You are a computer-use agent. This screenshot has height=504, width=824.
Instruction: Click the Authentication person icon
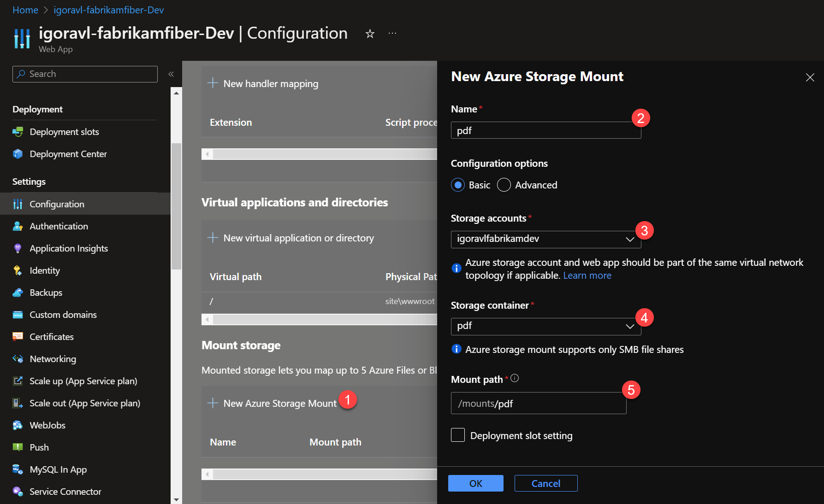point(18,226)
